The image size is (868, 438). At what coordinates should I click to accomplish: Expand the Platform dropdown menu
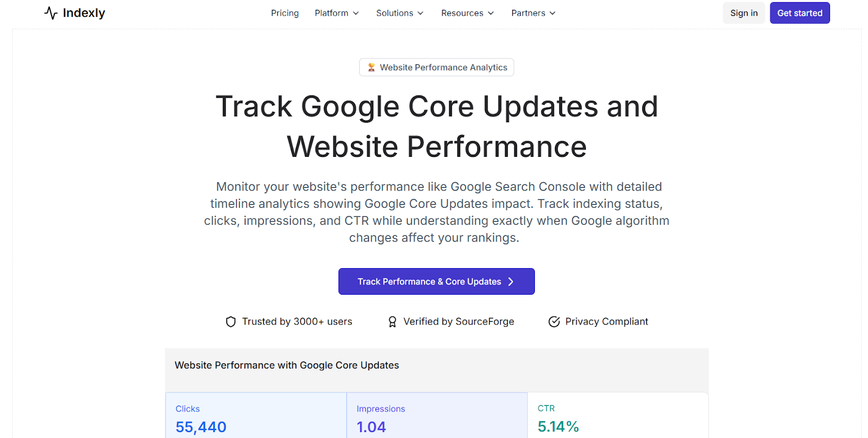pyautogui.click(x=336, y=13)
